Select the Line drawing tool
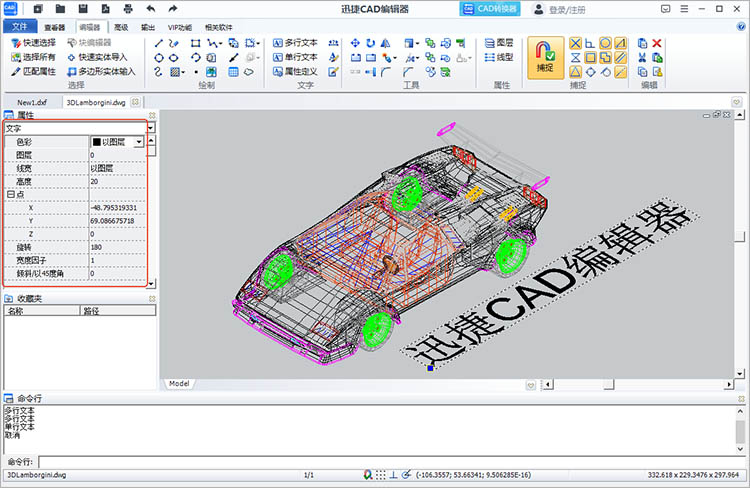Viewport: 750px width, 488px height. point(159,44)
